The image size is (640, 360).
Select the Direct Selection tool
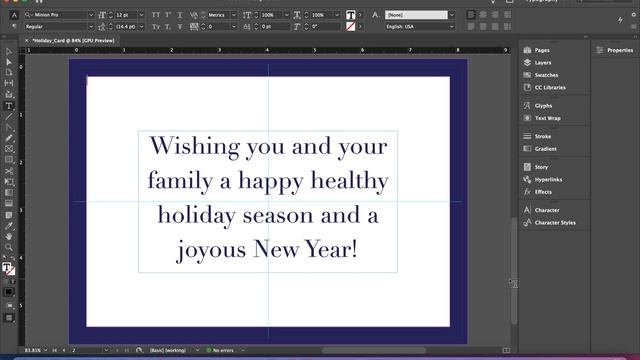[9, 62]
